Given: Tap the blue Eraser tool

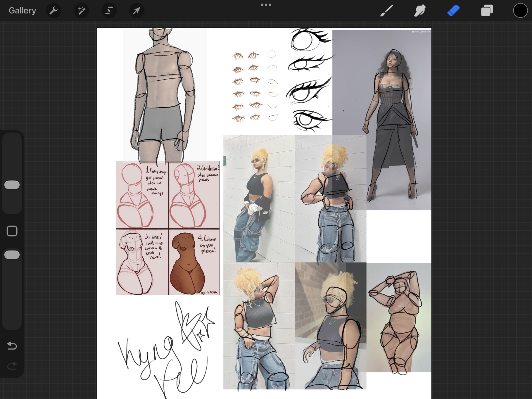Looking at the screenshot, I should (453, 11).
